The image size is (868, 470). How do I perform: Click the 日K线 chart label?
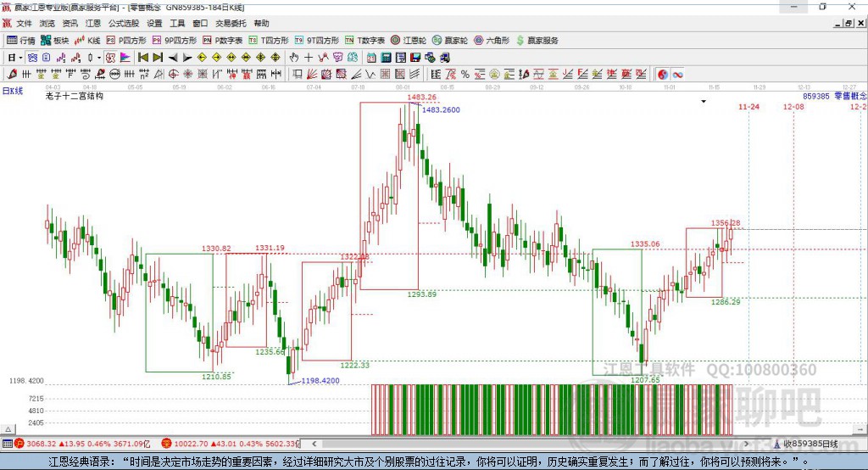(13, 91)
